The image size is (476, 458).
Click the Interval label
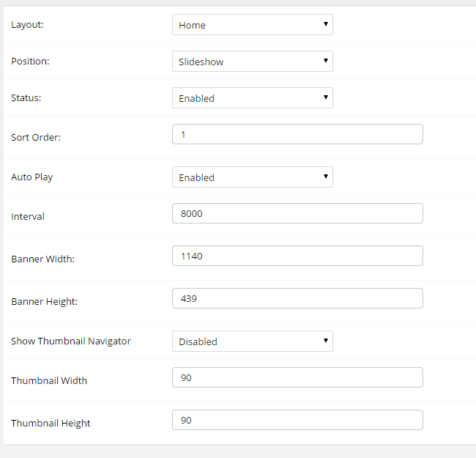(28, 217)
